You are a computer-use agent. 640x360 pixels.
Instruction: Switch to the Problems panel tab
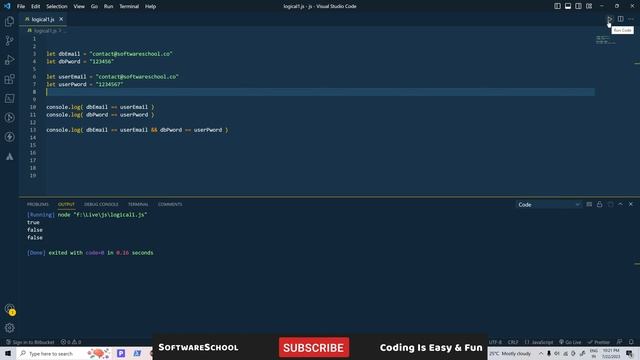point(38,204)
